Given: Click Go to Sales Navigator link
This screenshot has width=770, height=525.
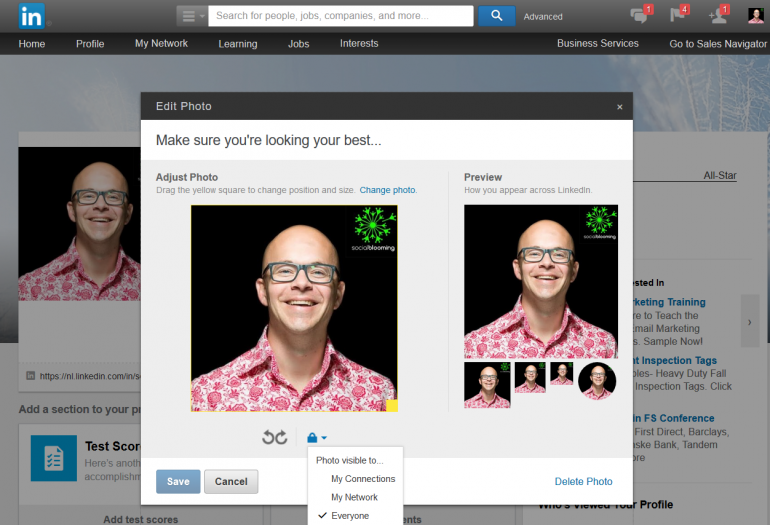Looking at the screenshot, I should [x=718, y=44].
